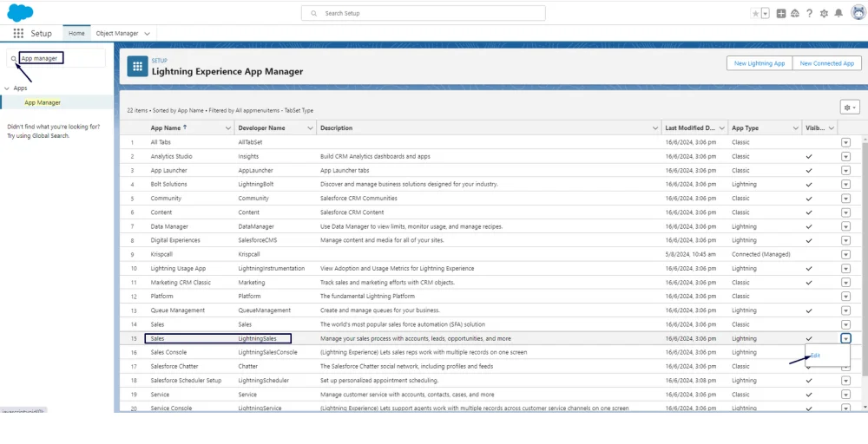Viewport: 868px width, 444px height.
Task: Open the Trailhead guidance icon
Action: (795, 13)
